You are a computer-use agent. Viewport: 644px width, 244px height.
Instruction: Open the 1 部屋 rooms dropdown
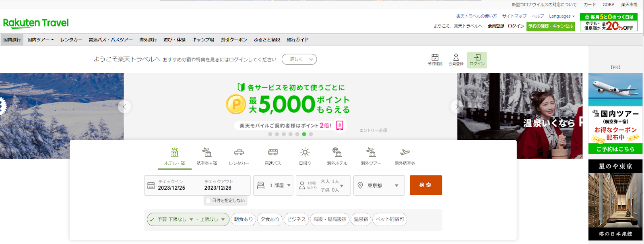pos(273,185)
